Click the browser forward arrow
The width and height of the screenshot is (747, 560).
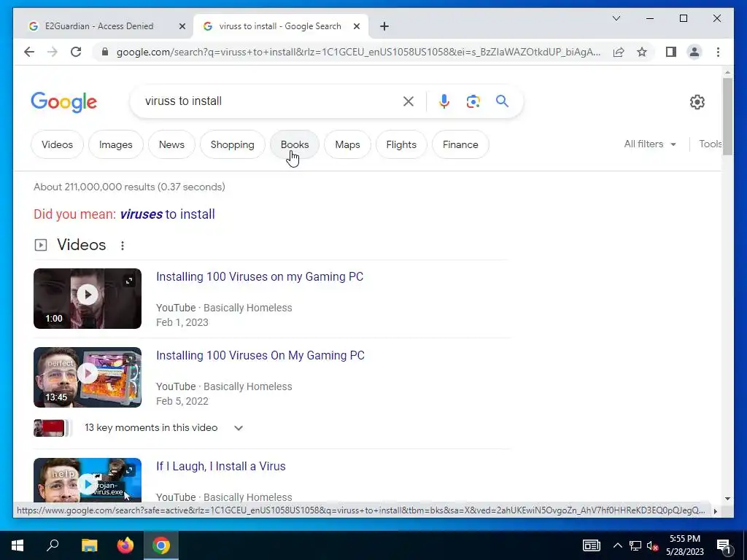click(53, 52)
